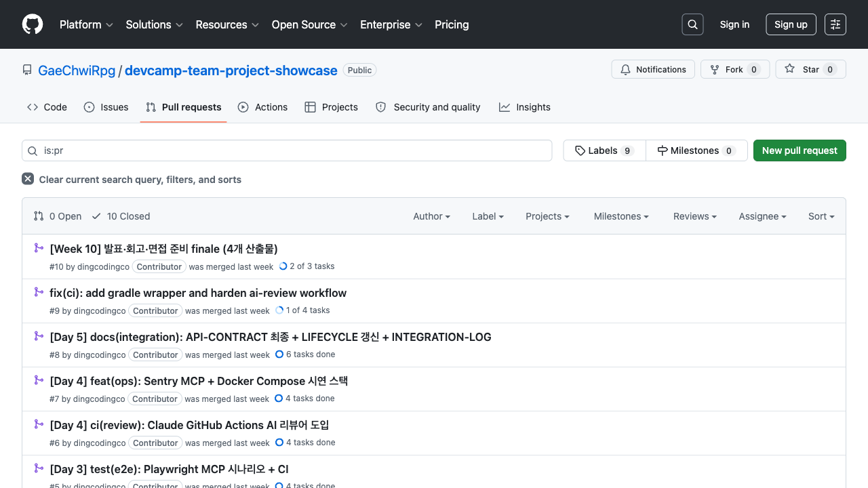This screenshot has width=868, height=488.
Task: Focus the is:pr search input field
Action: click(287, 150)
